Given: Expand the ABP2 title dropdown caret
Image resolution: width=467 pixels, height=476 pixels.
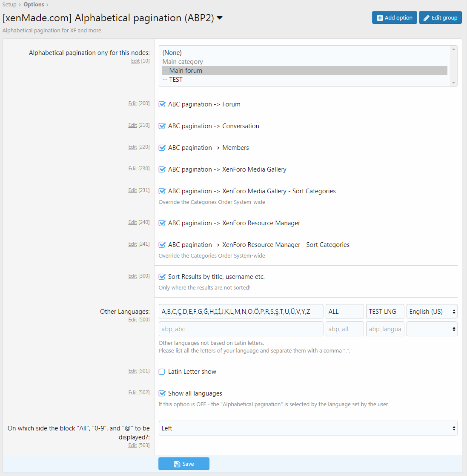Looking at the screenshot, I should [x=220, y=18].
